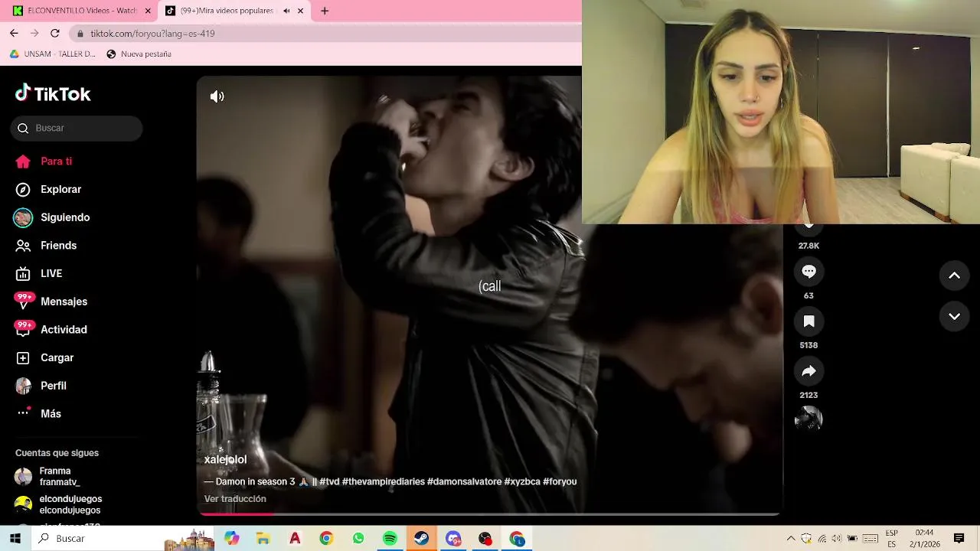The width and height of the screenshot is (980, 551).
Task: Open the spinning sound disc thumbnail
Action: coord(808,419)
